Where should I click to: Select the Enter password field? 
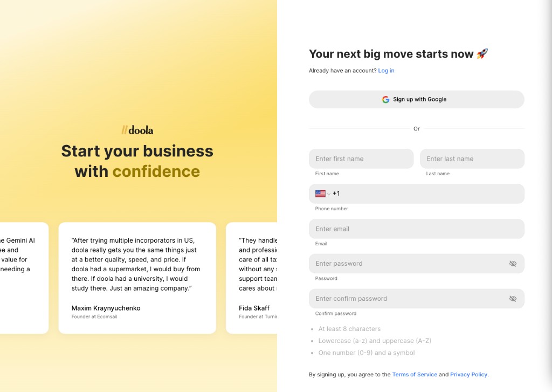417,264
